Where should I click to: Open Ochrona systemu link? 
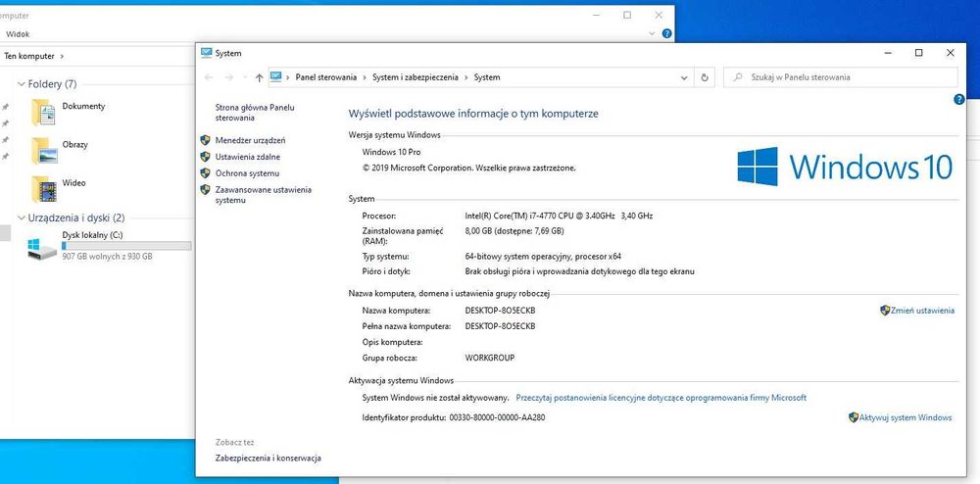click(x=247, y=173)
